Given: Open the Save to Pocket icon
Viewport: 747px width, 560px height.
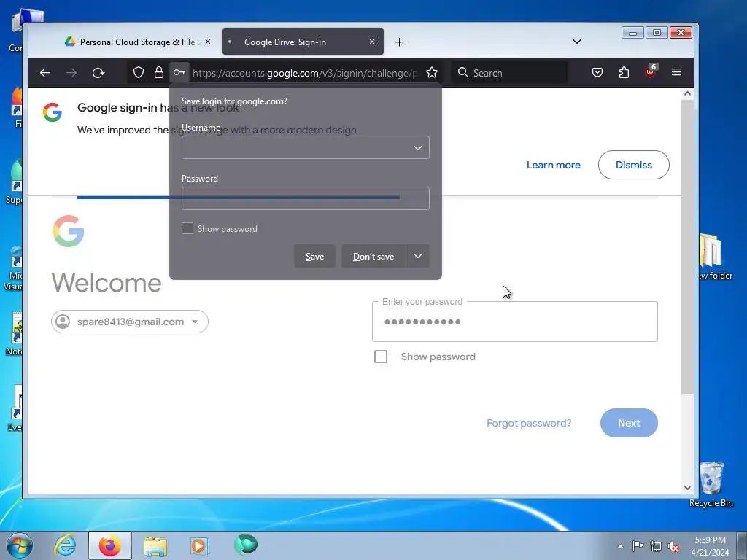Looking at the screenshot, I should point(597,72).
